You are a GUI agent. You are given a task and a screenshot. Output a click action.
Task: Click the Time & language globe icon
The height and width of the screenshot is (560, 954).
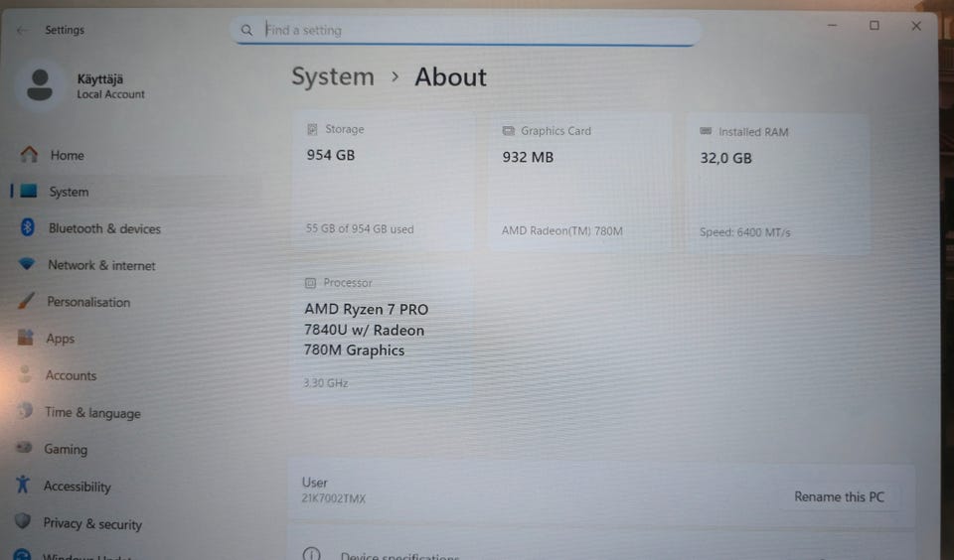point(24,411)
